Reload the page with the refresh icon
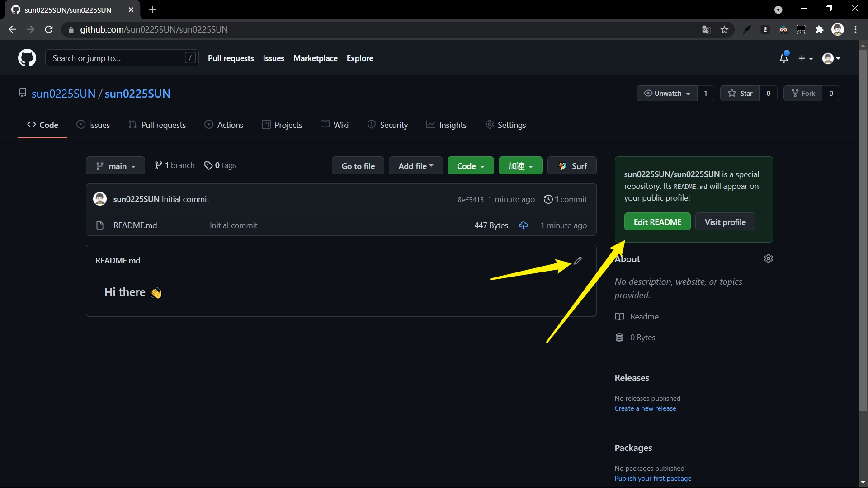The width and height of the screenshot is (868, 488). coord(48,29)
